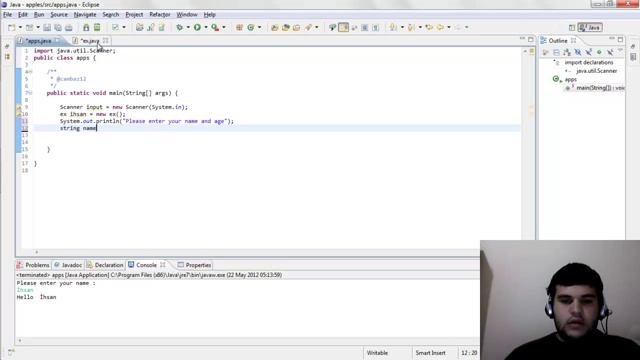Screen dimensions: 640x360
Task: Open the External Tools dropdown arrow
Action: point(224,27)
